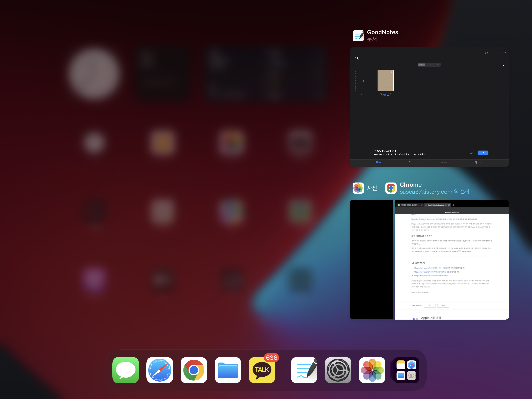Image resolution: width=532 pixels, height=399 pixels.
Task: Open the black Photos app window card
Action: (x=371, y=260)
